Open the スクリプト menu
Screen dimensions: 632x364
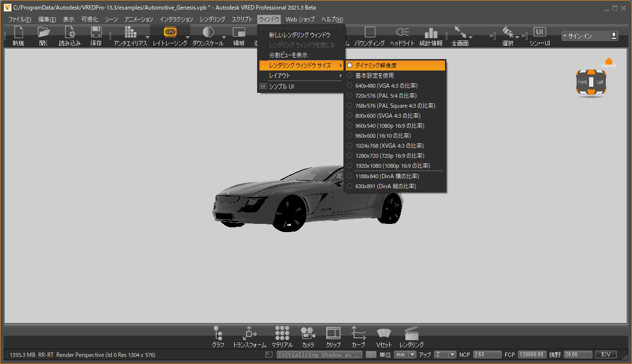242,19
